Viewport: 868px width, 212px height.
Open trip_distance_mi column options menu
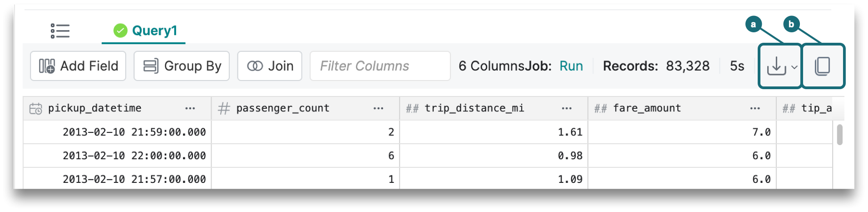567,108
